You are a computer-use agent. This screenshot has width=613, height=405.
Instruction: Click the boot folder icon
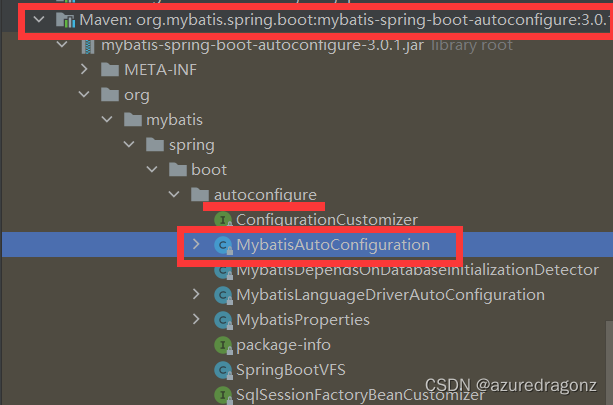coord(177,170)
